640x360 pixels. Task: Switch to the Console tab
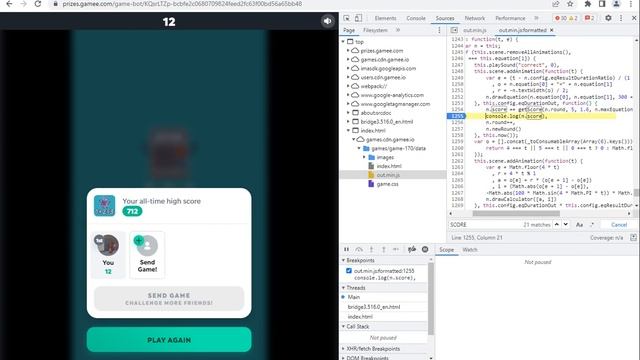click(416, 18)
